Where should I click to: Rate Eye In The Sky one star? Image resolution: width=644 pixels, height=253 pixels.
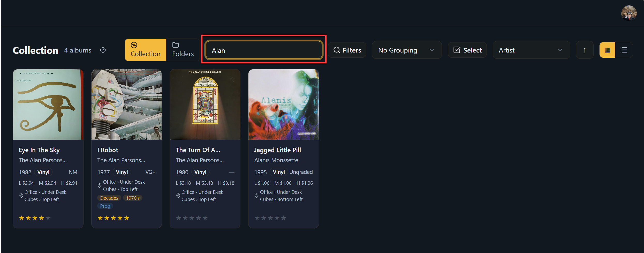tap(22, 218)
